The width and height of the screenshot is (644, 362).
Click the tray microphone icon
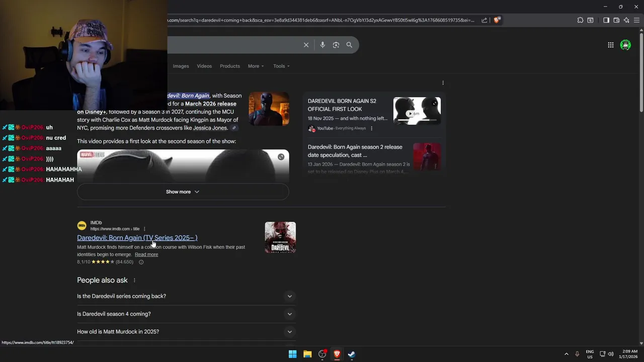pyautogui.click(x=577, y=354)
